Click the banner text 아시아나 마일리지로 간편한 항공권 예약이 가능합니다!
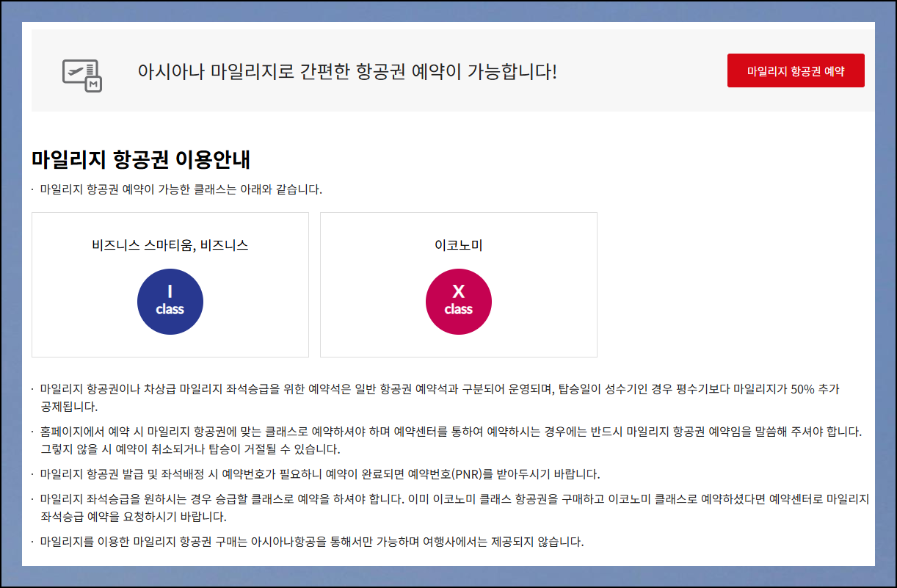This screenshot has width=897, height=588. coord(347,72)
